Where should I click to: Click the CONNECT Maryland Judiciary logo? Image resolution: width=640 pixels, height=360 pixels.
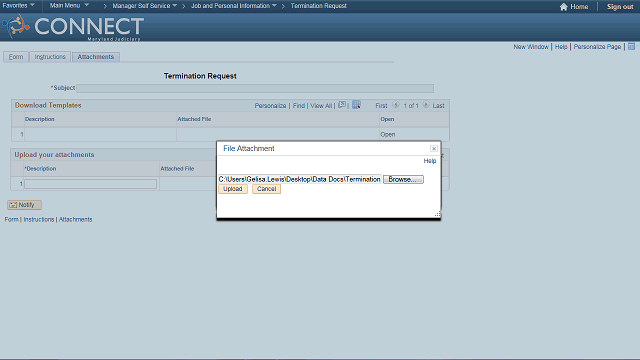click(73, 27)
